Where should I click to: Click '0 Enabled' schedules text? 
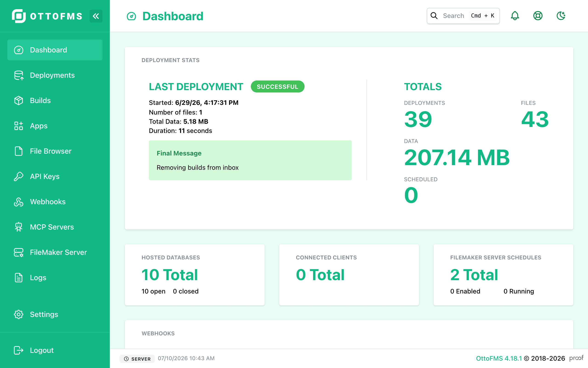click(x=465, y=291)
